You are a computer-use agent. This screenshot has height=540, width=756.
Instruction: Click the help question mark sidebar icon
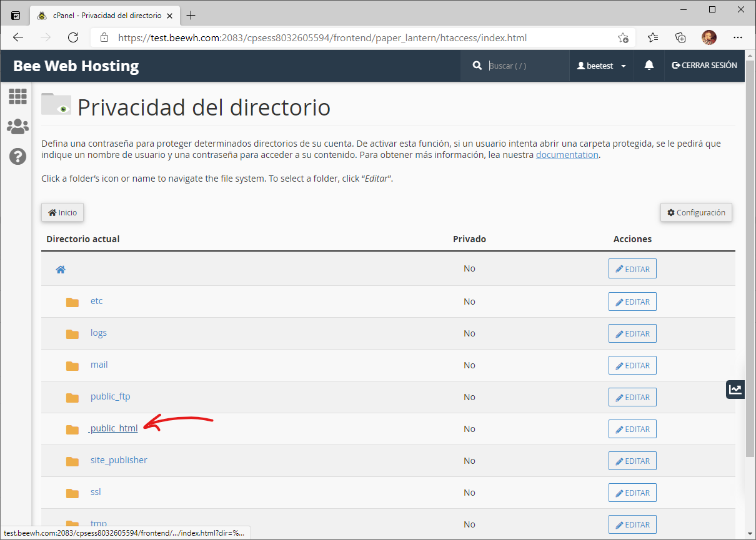coord(17,156)
